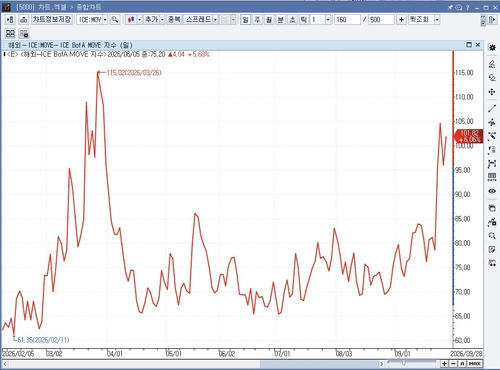Viewport: 500px width, 370px height.
Task: Click the symbol search magnifier button
Action: (115, 20)
